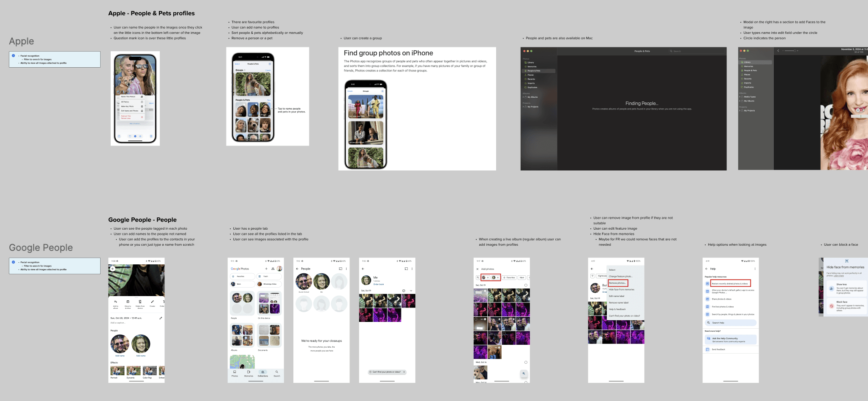Tap Send feedback on Help screen
The width and height of the screenshot is (868, 401).
718,349
